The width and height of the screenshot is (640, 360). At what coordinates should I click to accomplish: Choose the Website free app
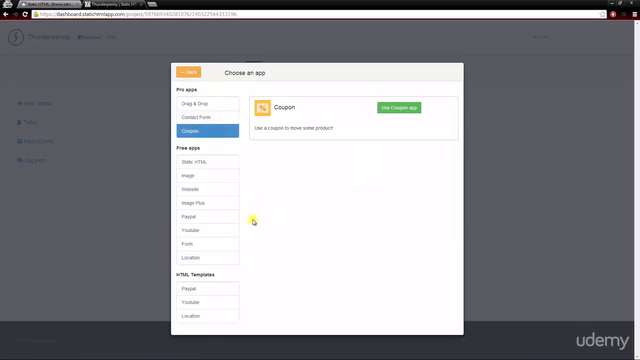pyautogui.click(x=208, y=189)
